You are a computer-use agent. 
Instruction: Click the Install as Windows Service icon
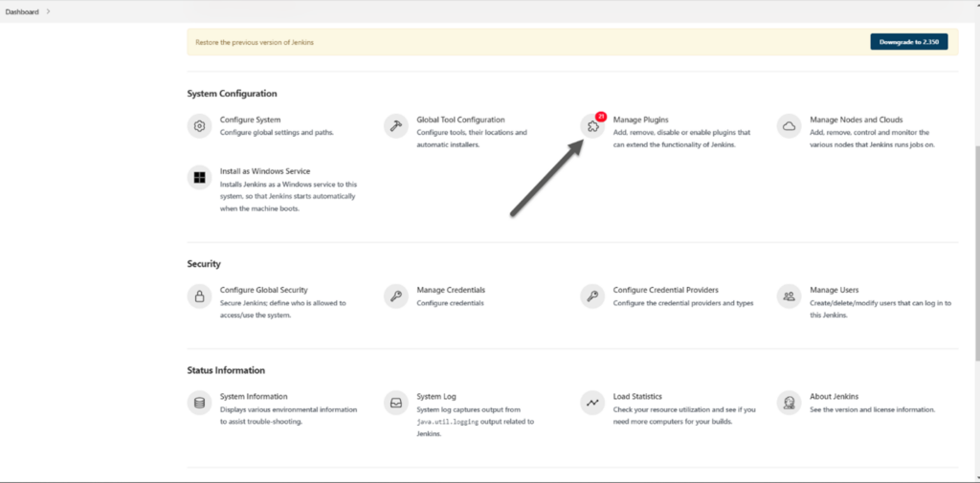pos(199,178)
